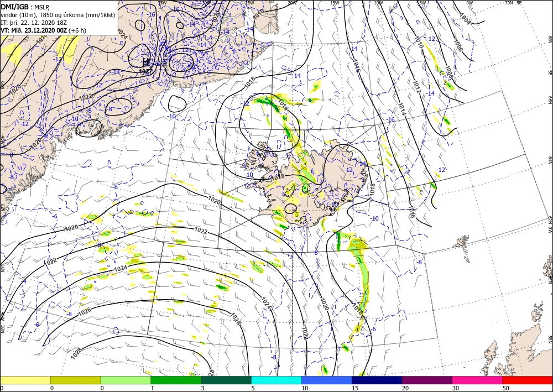This screenshot has height=392, width=553.
Task: Click the dark green 3 mm swatch
Action: coord(226,380)
